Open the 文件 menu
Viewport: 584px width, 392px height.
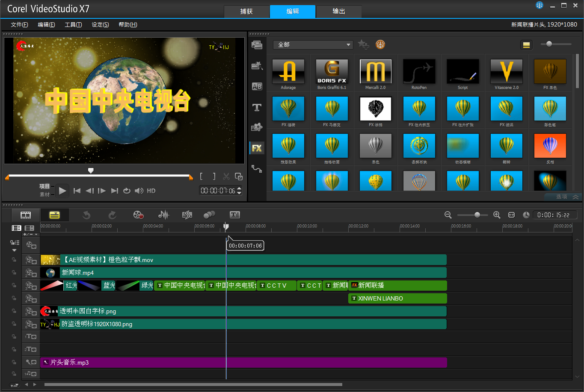[x=19, y=25]
